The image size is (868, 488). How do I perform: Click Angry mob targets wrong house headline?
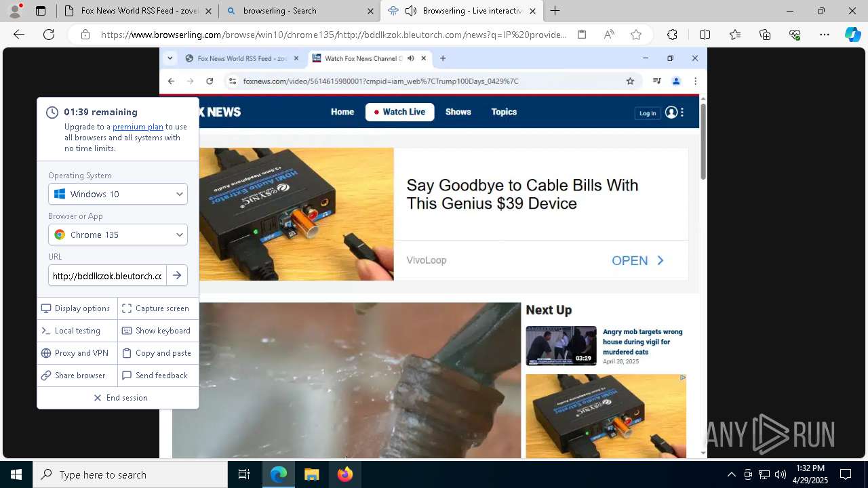pyautogui.click(x=643, y=342)
